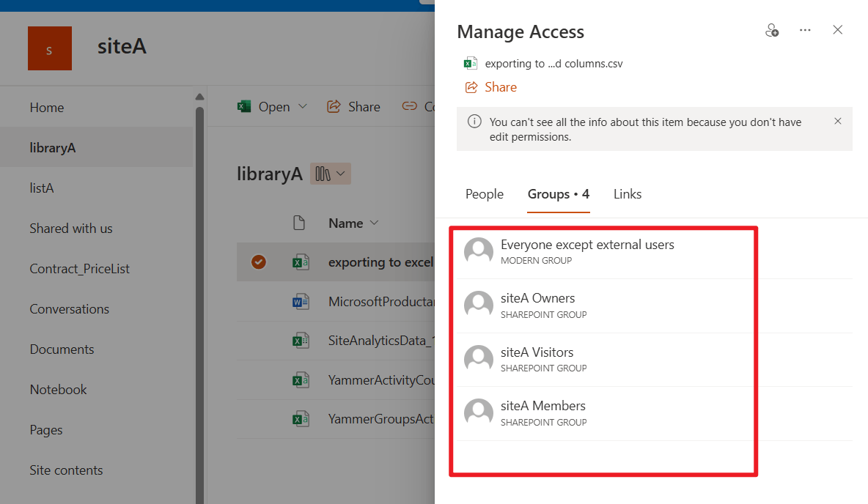The image size is (868, 504).
Task: Click the Share link in Manage Access
Action: [500, 87]
